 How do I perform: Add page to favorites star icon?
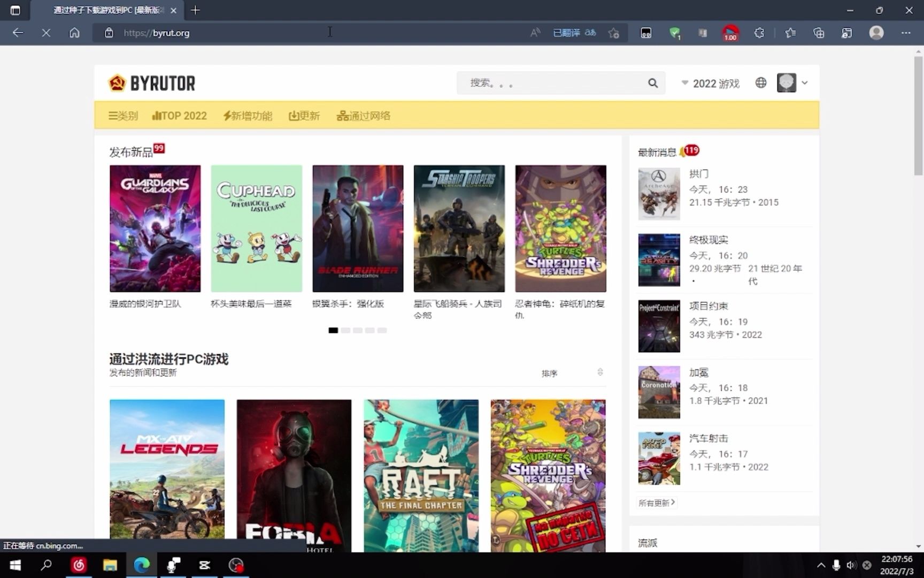pyautogui.click(x=613, y=33)
